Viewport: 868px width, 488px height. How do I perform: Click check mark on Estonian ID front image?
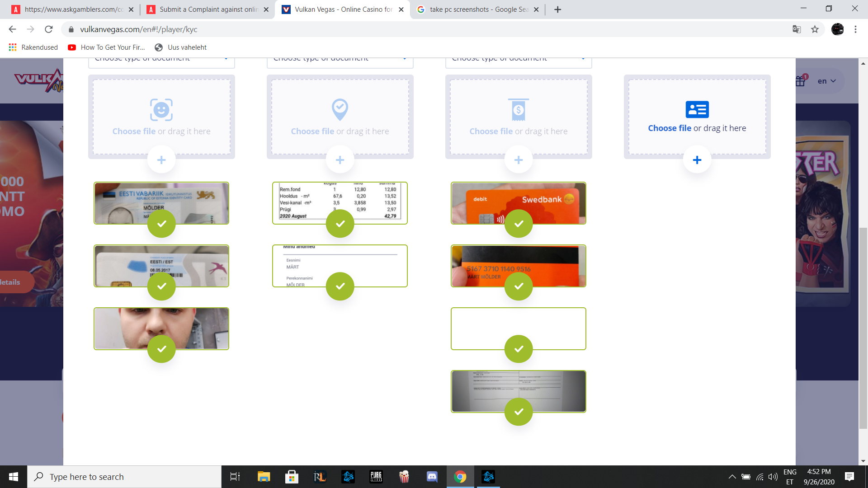(161, 224)
